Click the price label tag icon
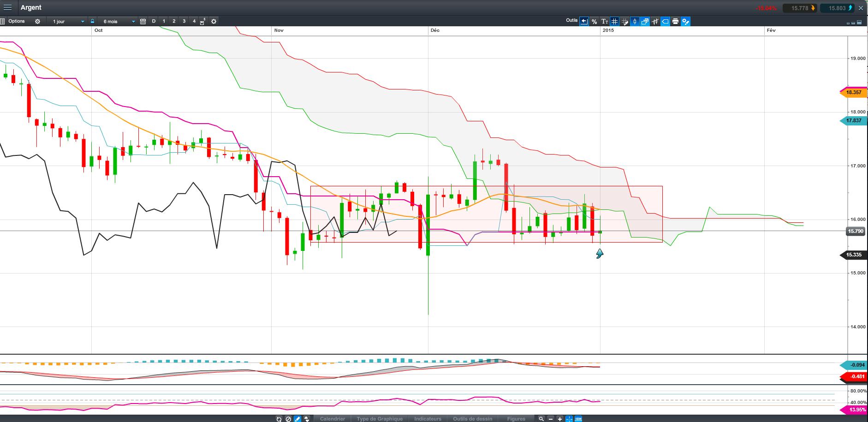 pos(665,21)
